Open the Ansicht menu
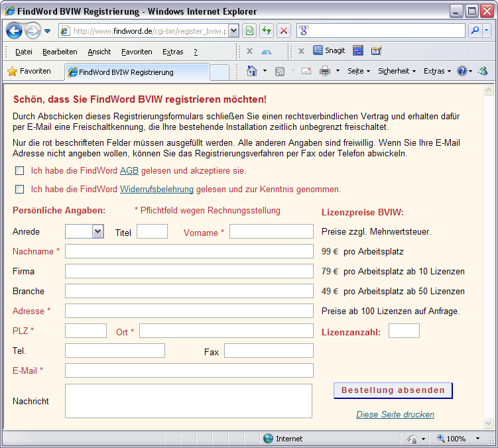Image resolution: width=498 pixels, height=448 pixels. pyautogui.click(x=99, y=52)
